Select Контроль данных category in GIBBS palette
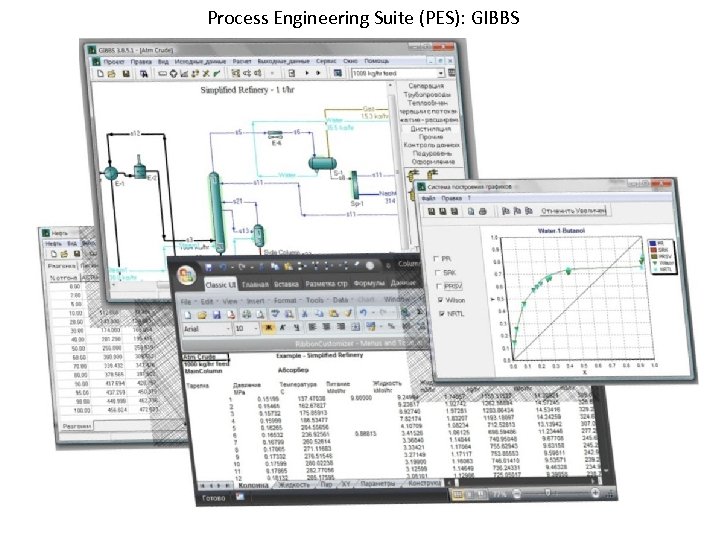The image size is (720, 540). [x=431, y=145]
